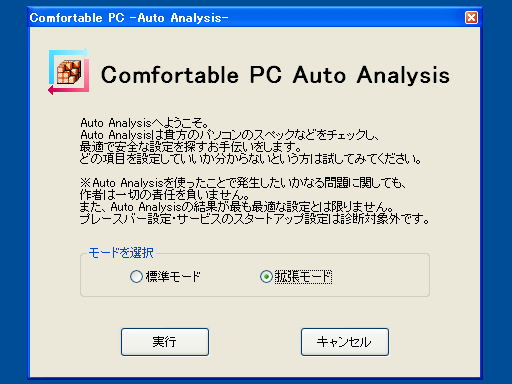Viewport: 512px width, 384px height.
Task: Click the line mentioning パソコンのスペック check
Action: pos(229,135)
